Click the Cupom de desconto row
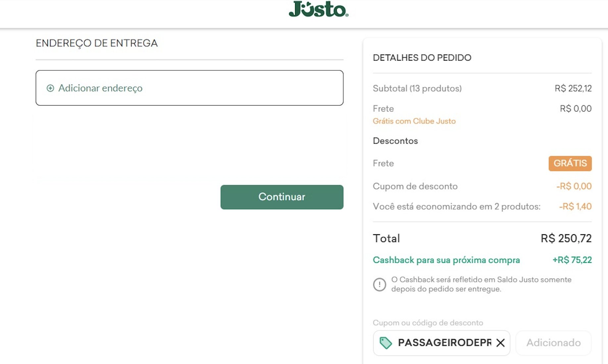The image size is (608, 364). click(x=482, y=186)
